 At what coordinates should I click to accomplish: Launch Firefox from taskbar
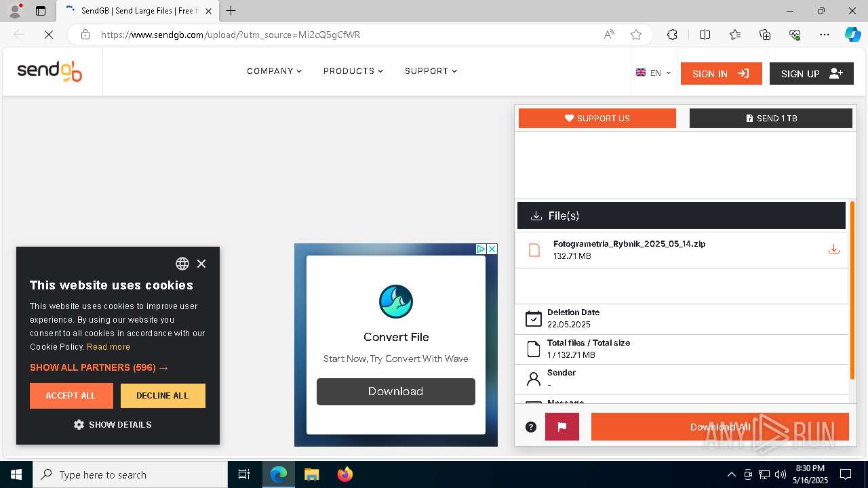point(345,474)
